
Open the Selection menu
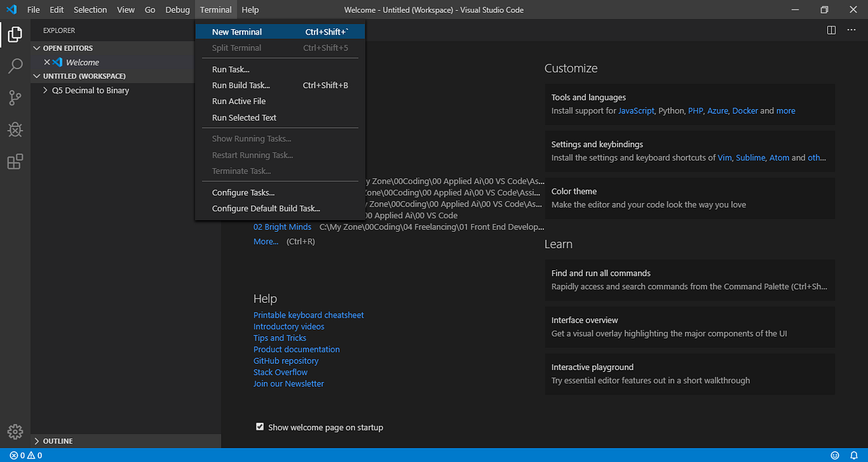pos(90,9)
